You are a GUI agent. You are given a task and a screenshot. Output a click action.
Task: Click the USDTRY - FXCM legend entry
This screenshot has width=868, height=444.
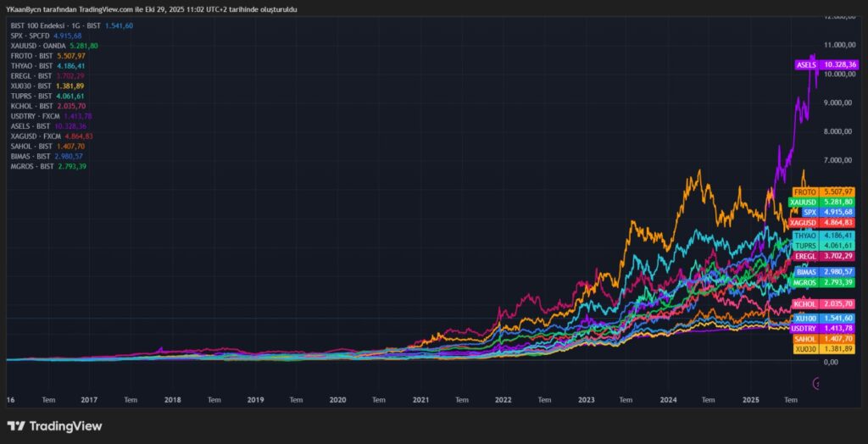pos(36,115)
